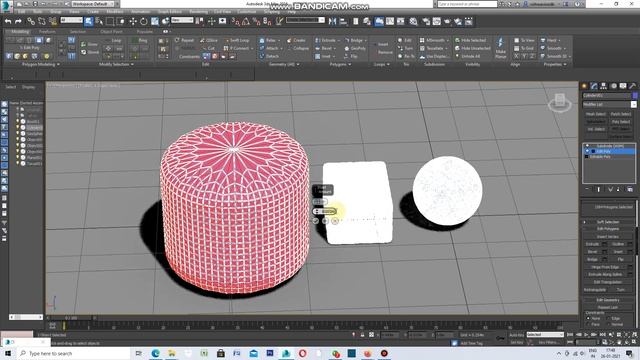Redo the action in main toolbar
The width and height of the screenshot is (640, 360).
[18, 21]
